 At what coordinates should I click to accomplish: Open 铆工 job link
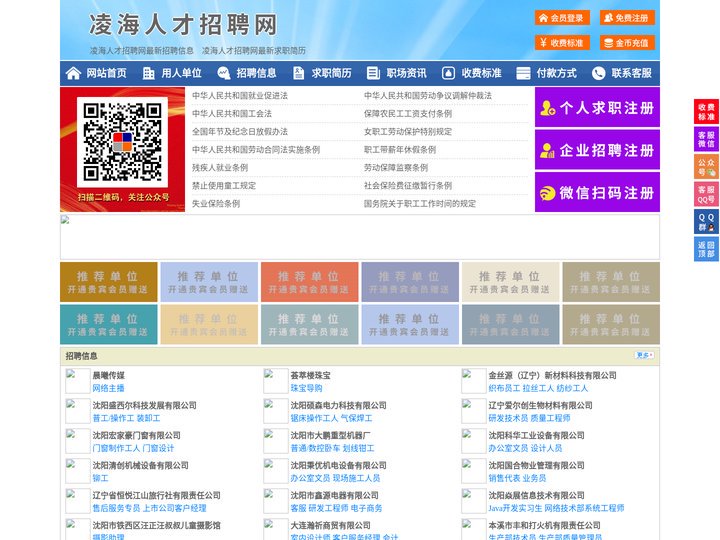(x=100, y=478)
